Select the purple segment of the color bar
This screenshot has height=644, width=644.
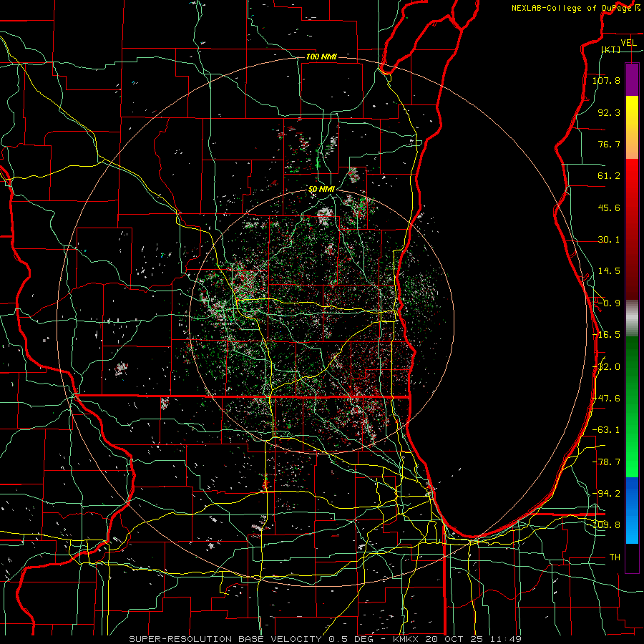click(632, 79)
